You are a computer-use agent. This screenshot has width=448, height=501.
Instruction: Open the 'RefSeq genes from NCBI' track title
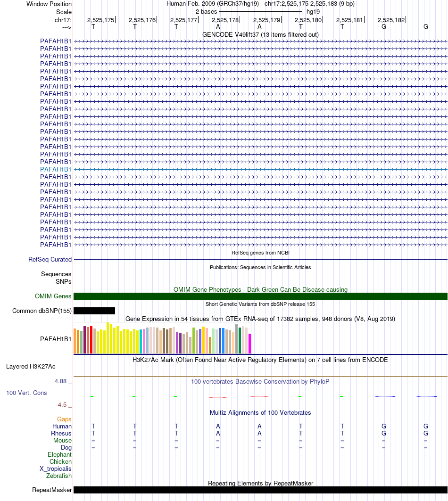click(x=260, y=253)
